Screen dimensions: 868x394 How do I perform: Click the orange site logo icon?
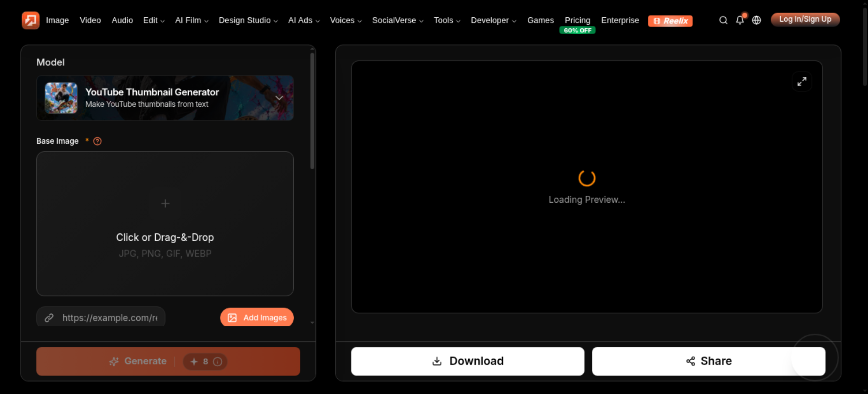30,20
